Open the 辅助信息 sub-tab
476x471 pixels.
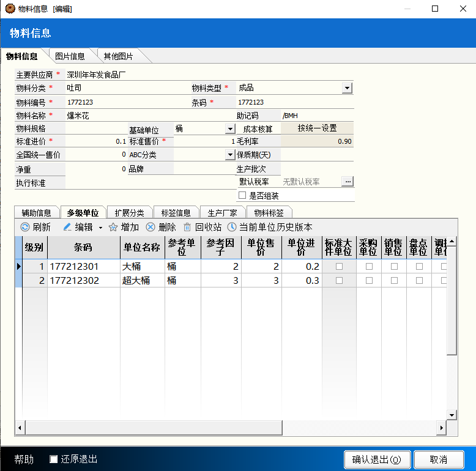37,213
